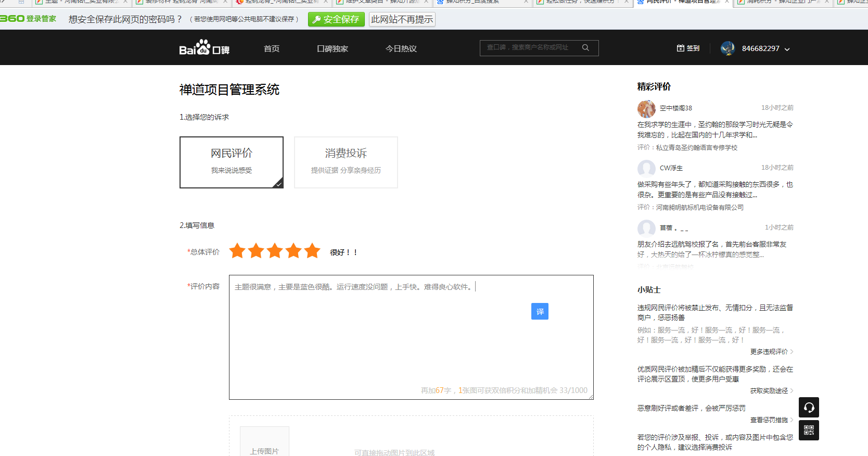This screenshot has height=456, width=868.
Task: Click the 小贴士 heading
Action: click(x=649, y=290)
